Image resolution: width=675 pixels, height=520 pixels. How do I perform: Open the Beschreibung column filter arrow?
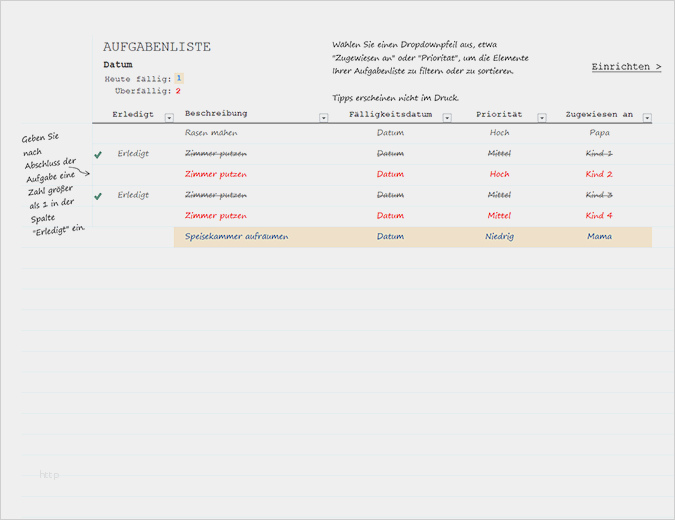[x=323, y=118]
